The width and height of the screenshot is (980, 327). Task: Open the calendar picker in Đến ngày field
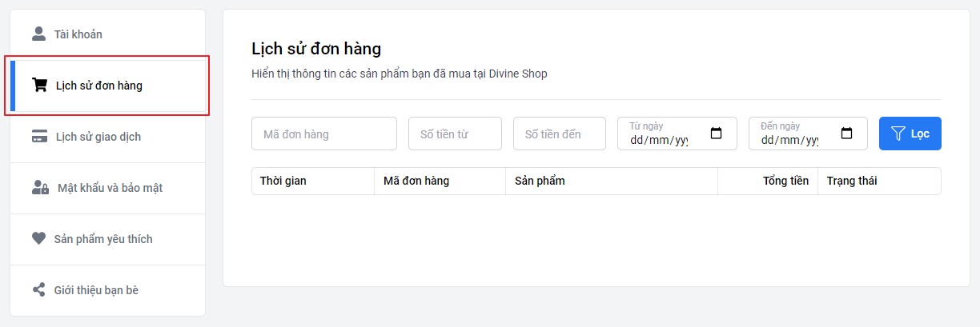(x=847, y=134)
